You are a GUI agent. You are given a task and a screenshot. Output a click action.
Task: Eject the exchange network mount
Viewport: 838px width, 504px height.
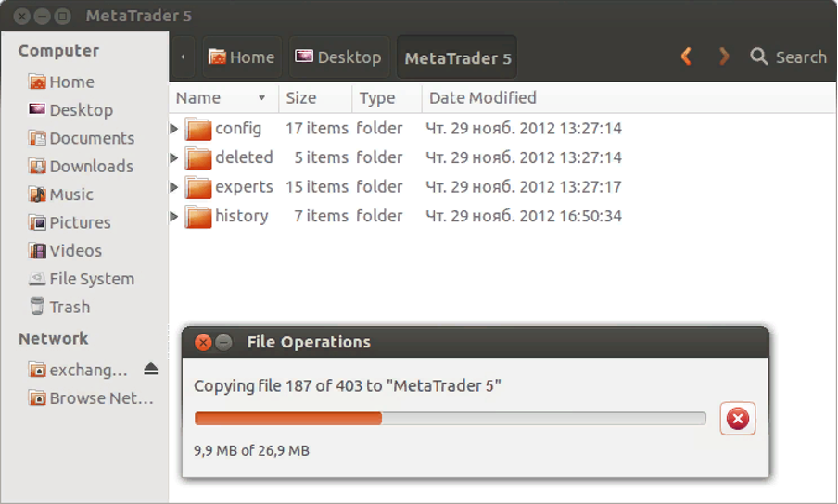[x=151, y=370]
